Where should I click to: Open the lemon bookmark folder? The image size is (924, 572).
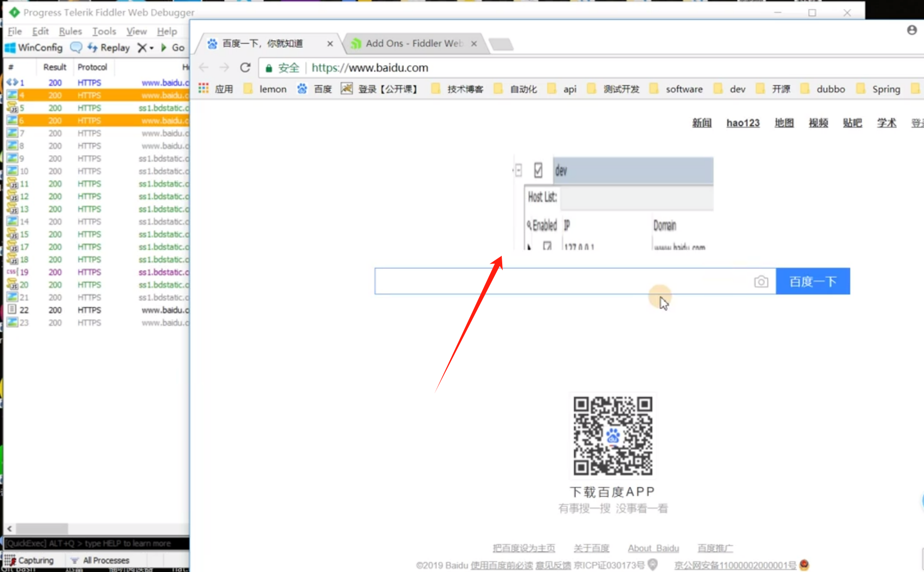coord(265,89)
